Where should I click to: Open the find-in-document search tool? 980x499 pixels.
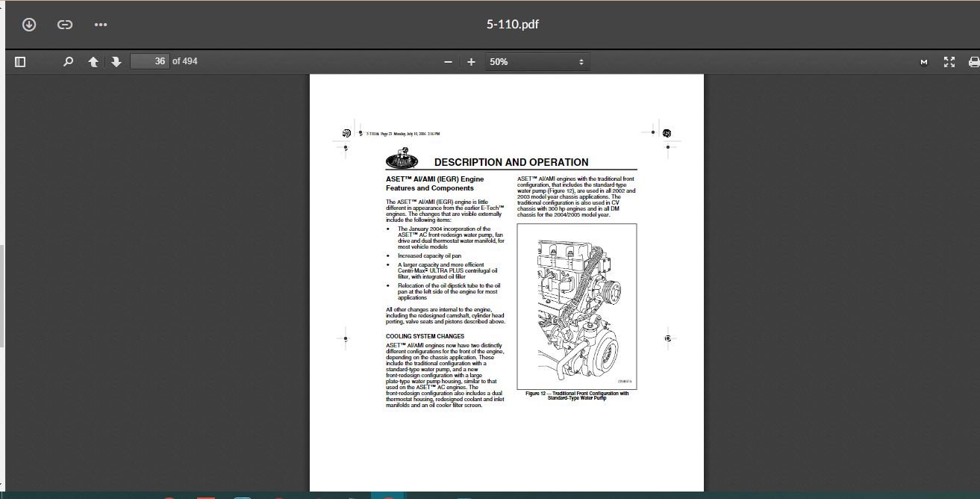68,62
